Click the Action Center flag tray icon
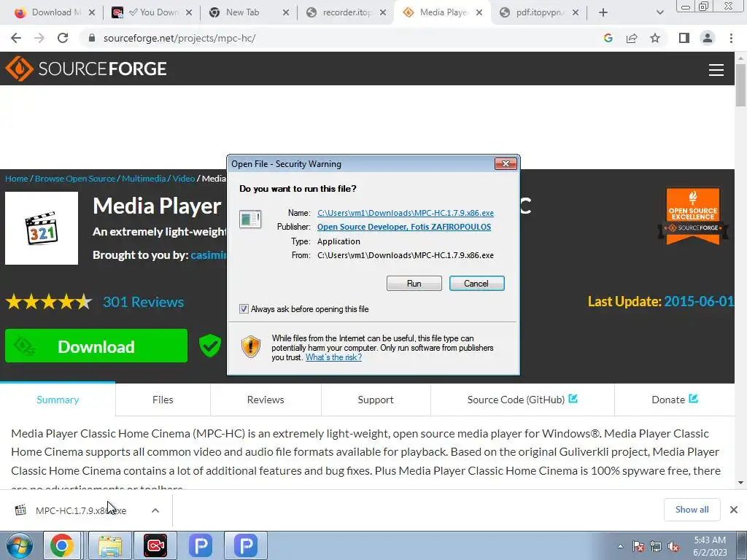This screenshot has height=560, width=747. coord(638,546)
